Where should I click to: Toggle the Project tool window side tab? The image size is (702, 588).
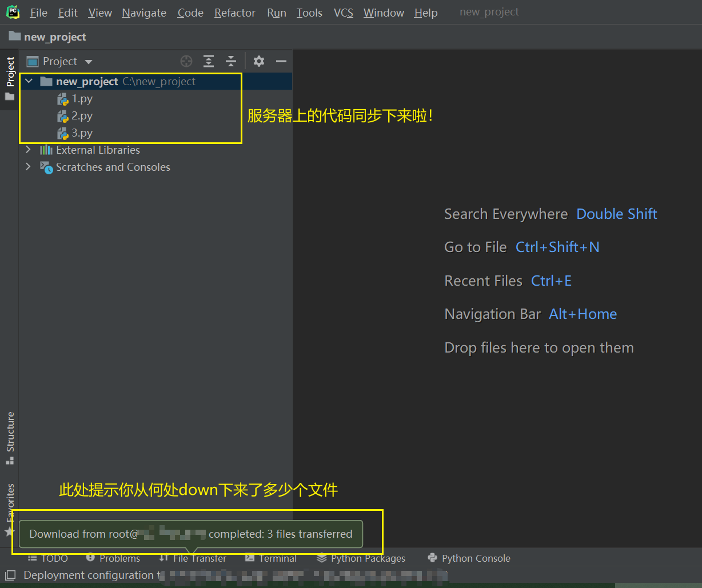coord(10,72)
